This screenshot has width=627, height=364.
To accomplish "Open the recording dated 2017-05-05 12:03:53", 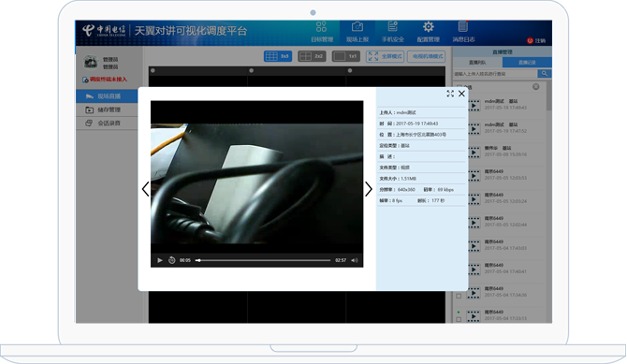I will click(x=506, y=175).
